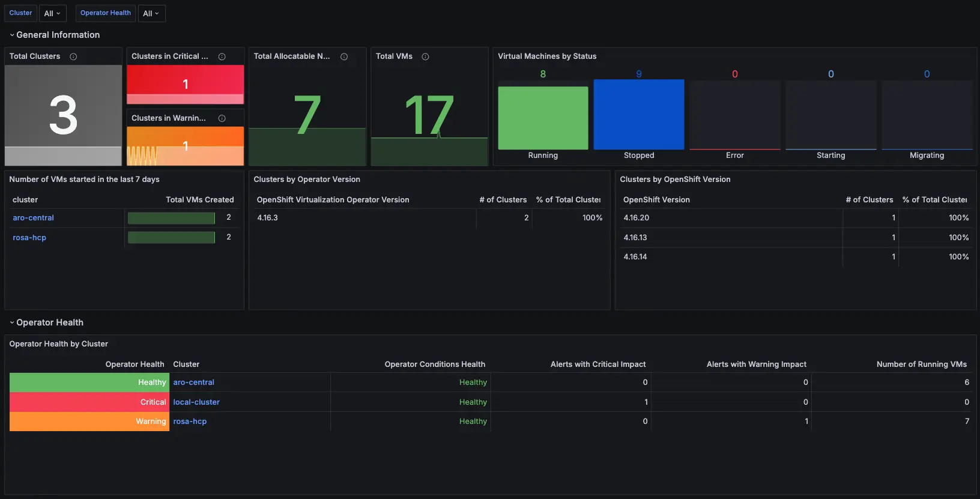Open aro-central link in VMs started table
Viewport: 980px width, 499px height.
click(x=33, y=218)
